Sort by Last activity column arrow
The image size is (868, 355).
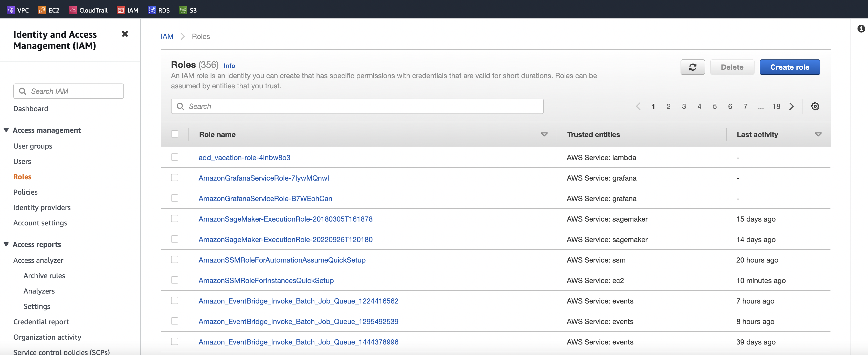click(818, 134)
